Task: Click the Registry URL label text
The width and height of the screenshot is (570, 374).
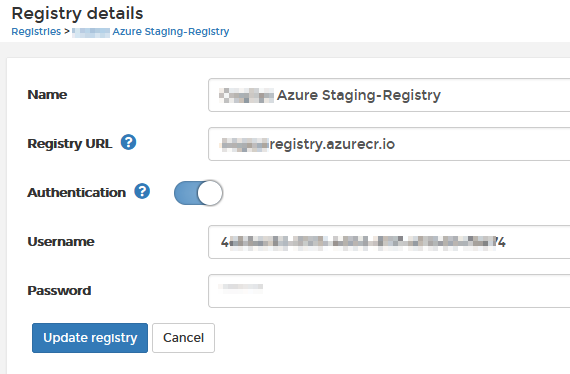Action: 70,144
